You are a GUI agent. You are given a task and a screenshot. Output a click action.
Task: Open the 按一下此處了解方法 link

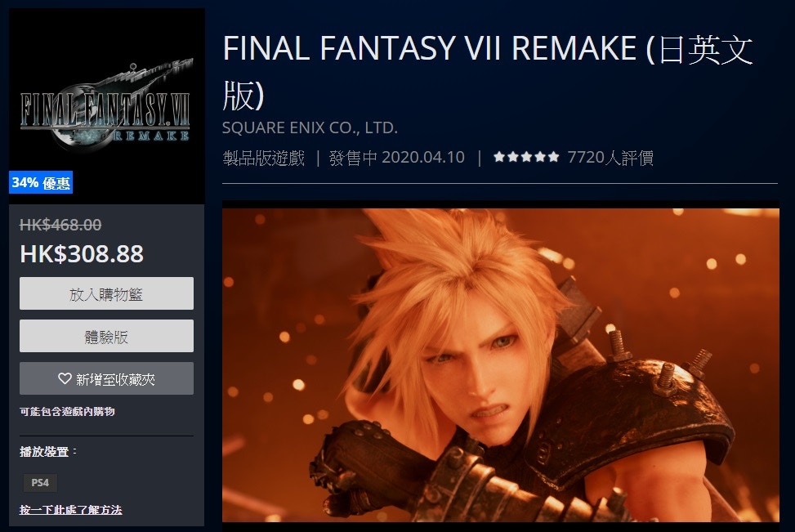click(x=70, y=510)
